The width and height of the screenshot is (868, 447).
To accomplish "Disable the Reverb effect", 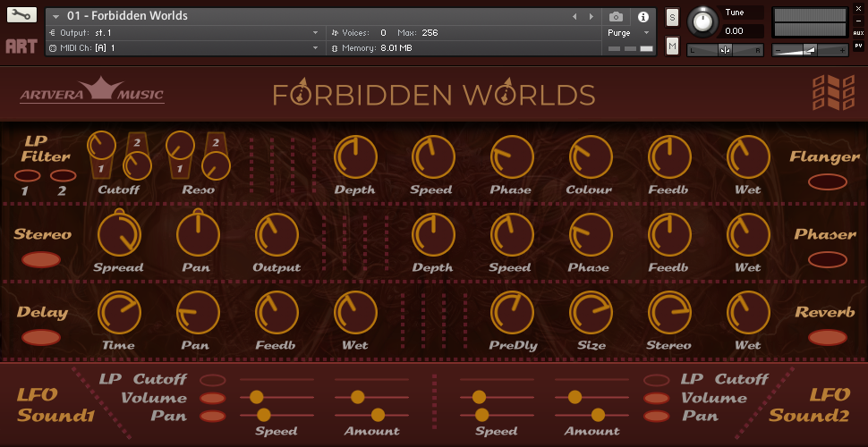I will (x=827, y=338).
